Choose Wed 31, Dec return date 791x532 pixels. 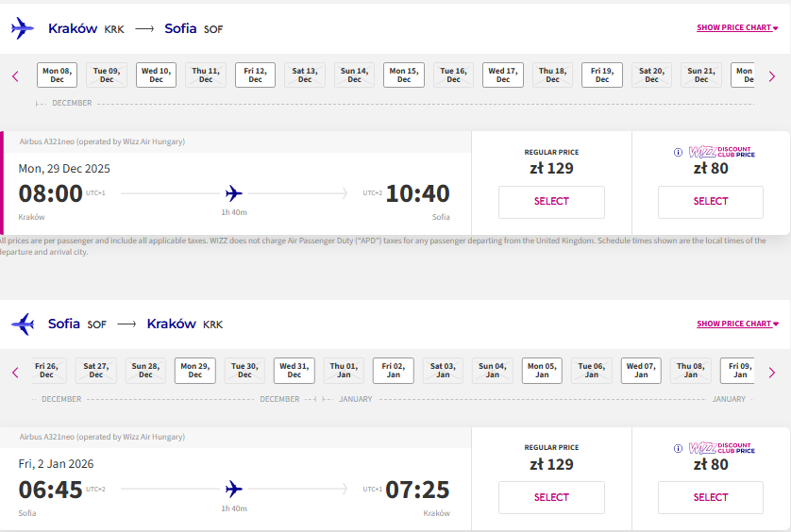pyautogui.click(x=295, y=371)
